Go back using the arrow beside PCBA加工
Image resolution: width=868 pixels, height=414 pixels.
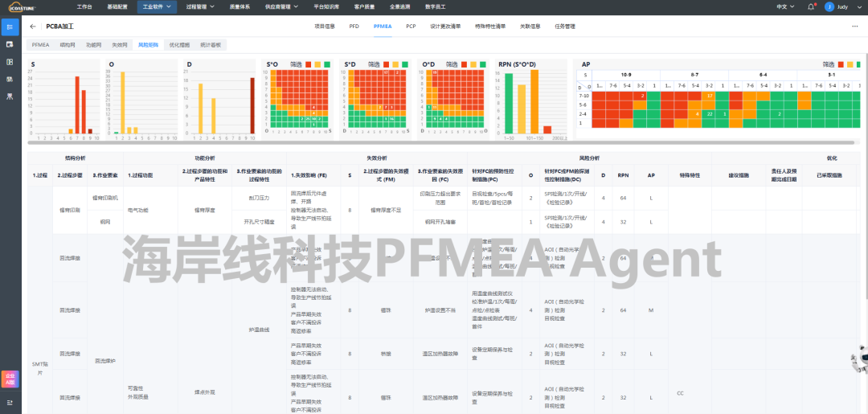33,26
